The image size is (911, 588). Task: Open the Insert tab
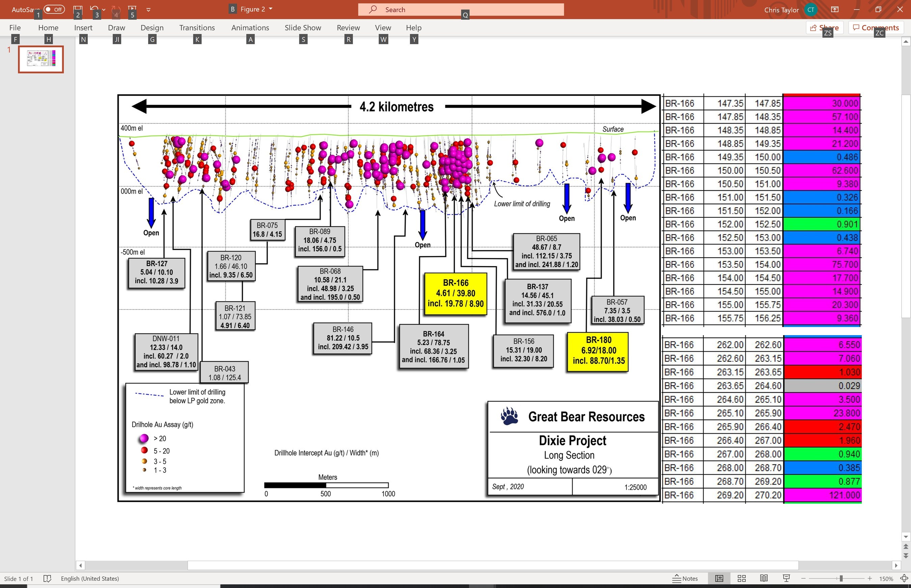click(x=83, y=28)
